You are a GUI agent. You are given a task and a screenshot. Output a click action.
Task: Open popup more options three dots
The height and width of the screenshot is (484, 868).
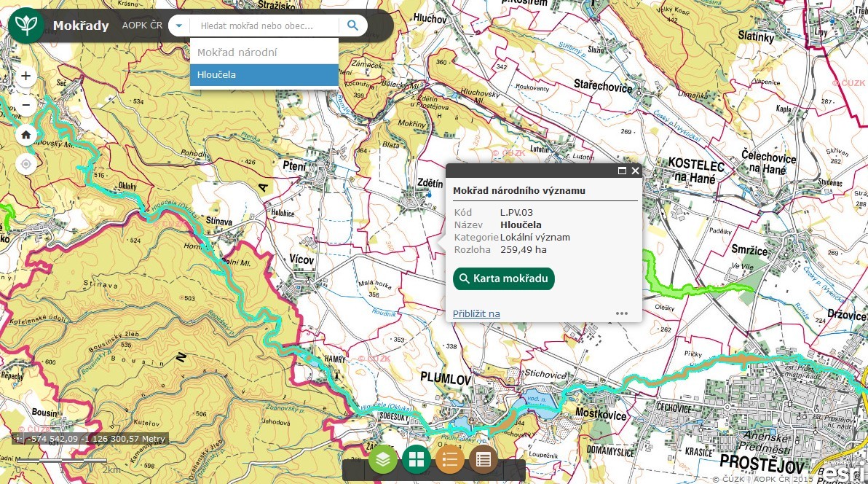[x=622, y=313]
